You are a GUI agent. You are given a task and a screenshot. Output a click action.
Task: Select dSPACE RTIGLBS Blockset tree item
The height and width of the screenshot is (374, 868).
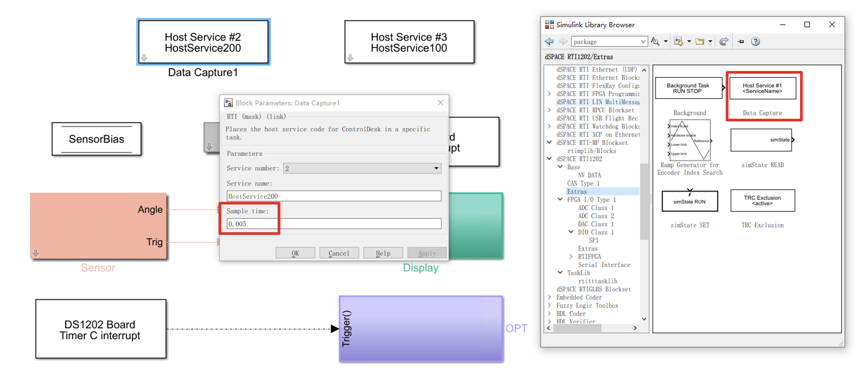(593, 289)
